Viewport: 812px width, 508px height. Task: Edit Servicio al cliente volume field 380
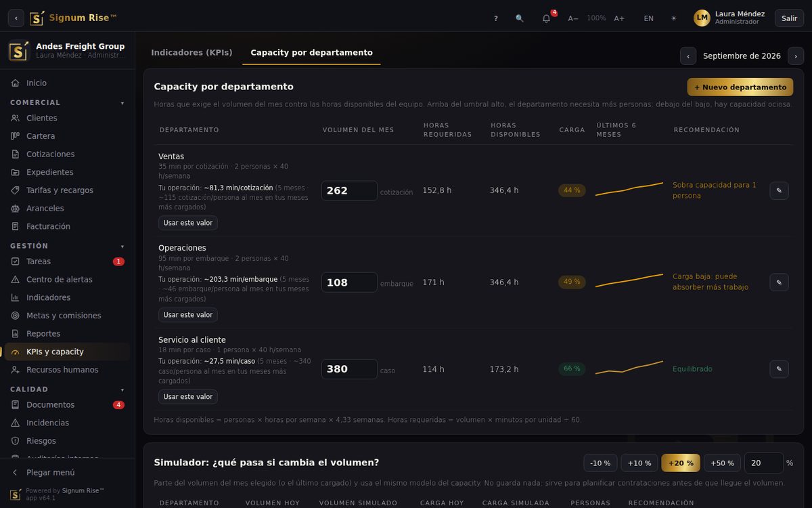(349, 369)
